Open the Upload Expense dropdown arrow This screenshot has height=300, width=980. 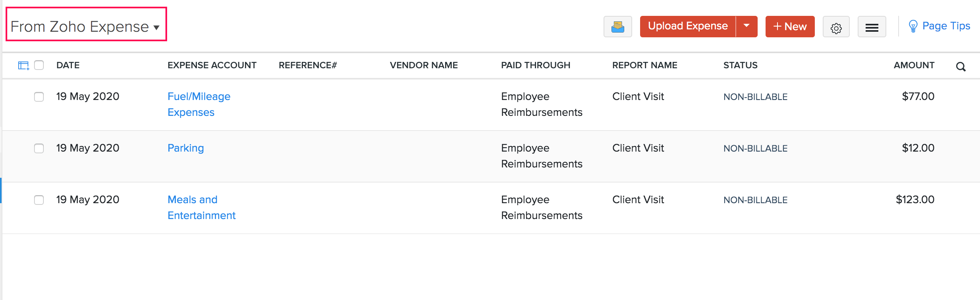(x=747, y=26)
